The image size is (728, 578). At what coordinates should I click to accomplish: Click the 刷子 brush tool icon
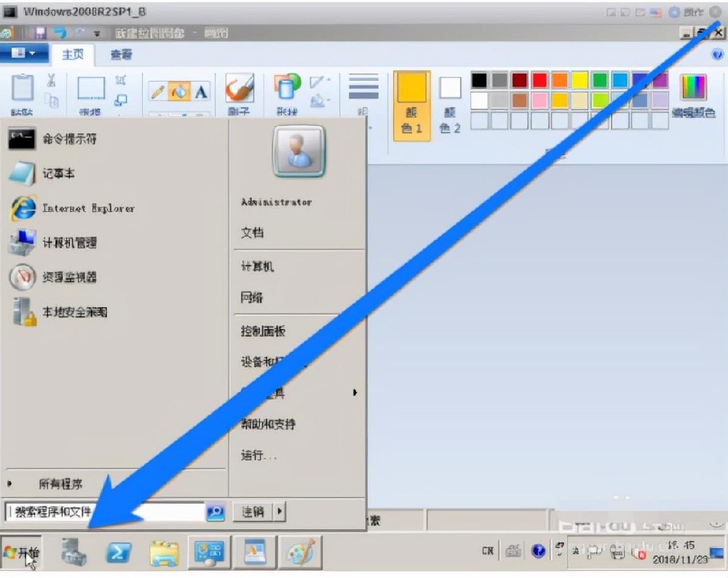pos(240,88)
